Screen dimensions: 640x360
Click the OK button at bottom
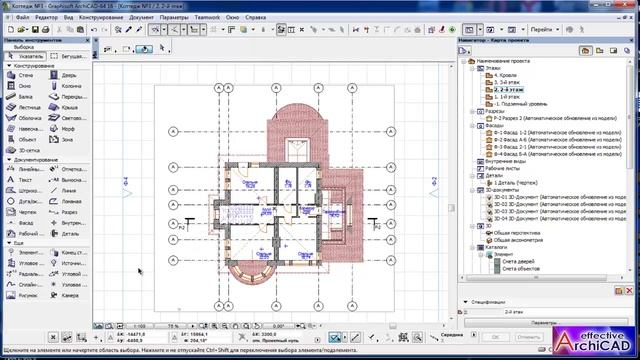pos(495,337)
